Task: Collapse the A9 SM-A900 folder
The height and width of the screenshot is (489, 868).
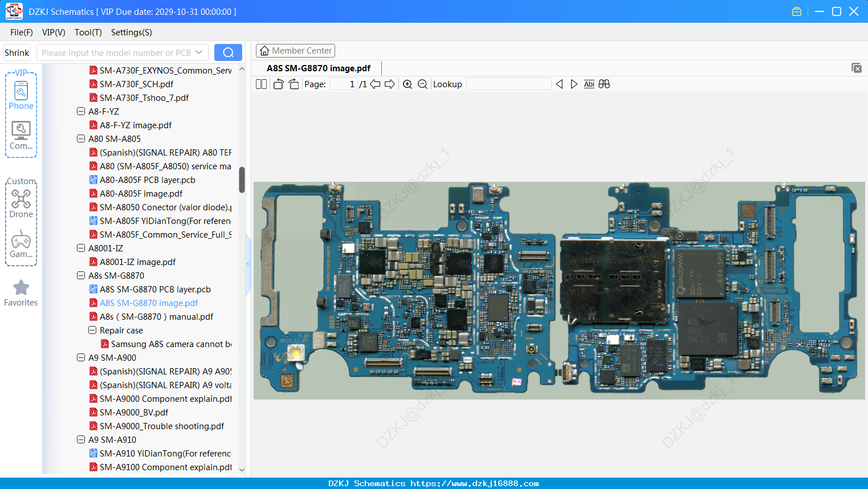Action: [81, 358]
